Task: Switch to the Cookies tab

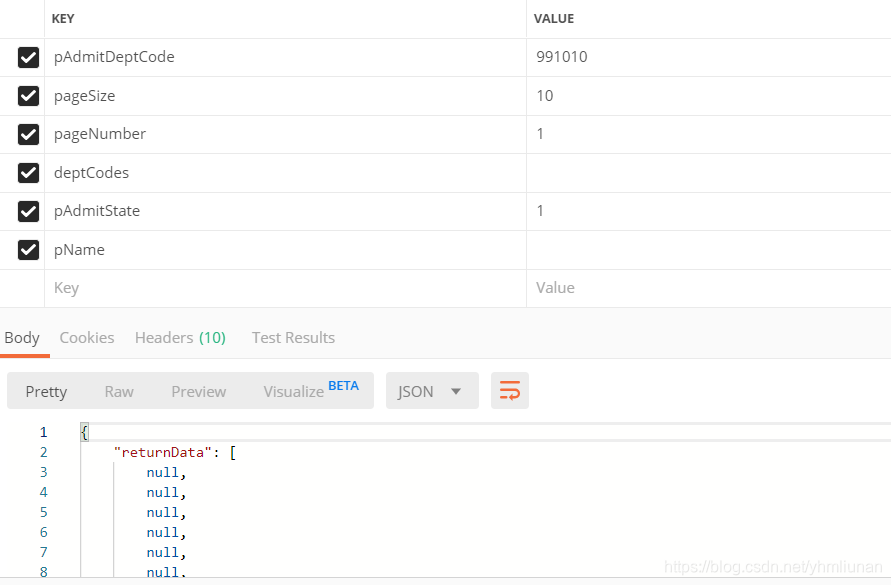Action: click(x=87, y=338)
